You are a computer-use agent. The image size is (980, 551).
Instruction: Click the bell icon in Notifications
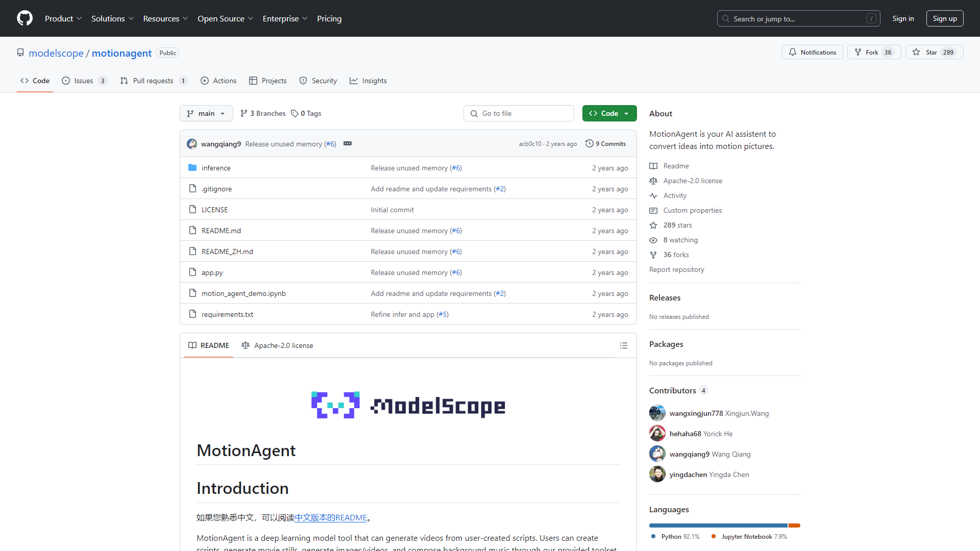(792, 52)
